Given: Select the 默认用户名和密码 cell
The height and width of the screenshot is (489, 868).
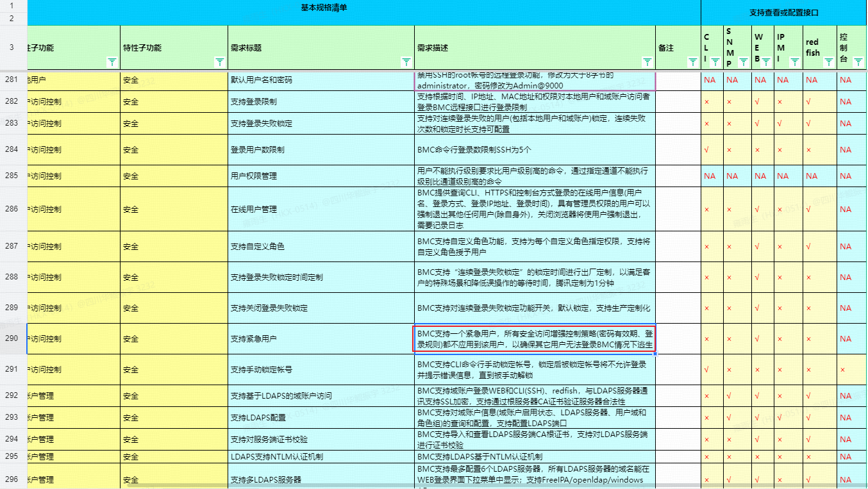Looking at the screenshot, I should 321,80.
